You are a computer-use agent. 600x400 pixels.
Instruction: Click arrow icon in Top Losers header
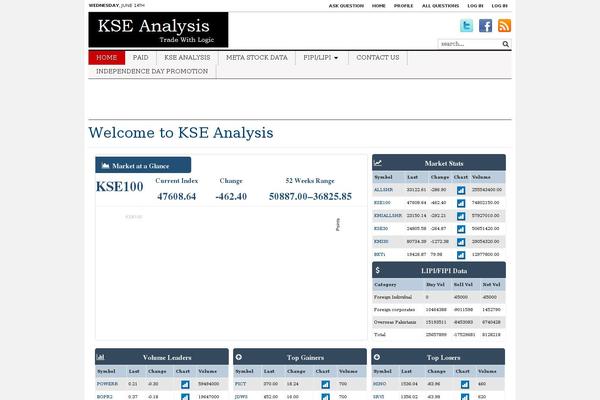[377, 357]
